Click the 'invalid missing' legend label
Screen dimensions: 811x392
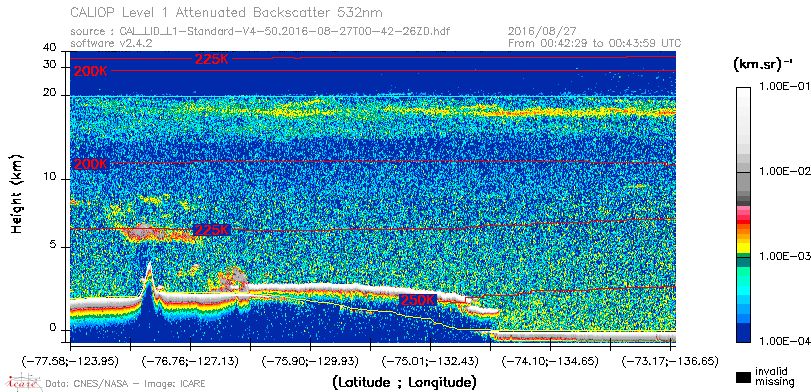pyautogui.click(x=775, y=376)
